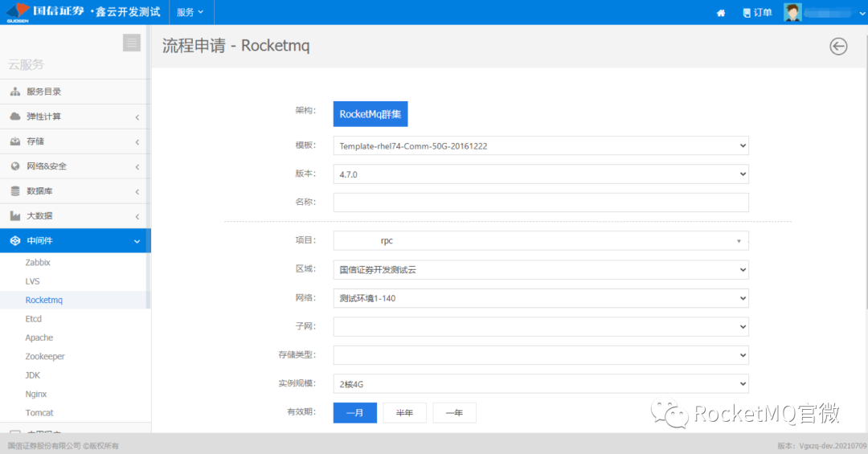Screen dimensions: 868x454
Task: Expand the 网络&安全 chevron
Action: tap(137, 166)
